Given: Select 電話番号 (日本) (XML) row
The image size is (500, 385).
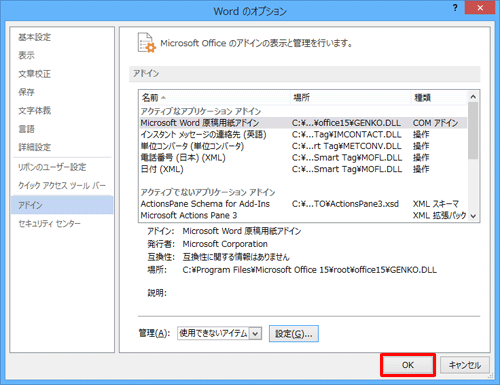Looking at the screenshot, I should point(303,158).
